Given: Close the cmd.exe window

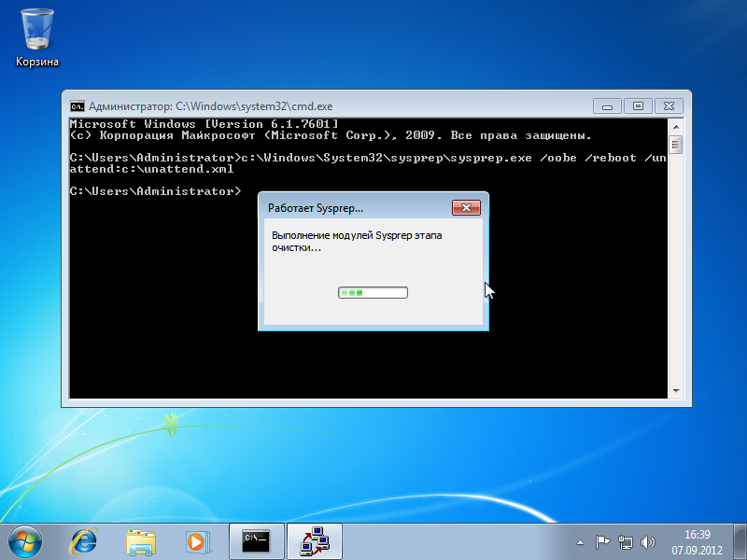Looking at the screenshot, I should tap(669, 106).
